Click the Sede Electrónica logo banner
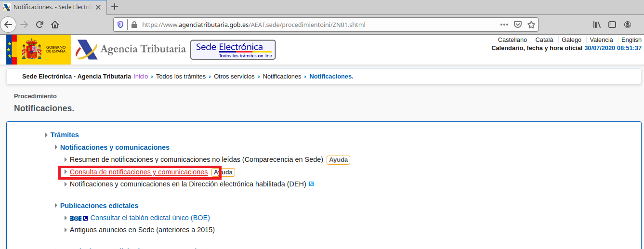 [x=233, y=50]
